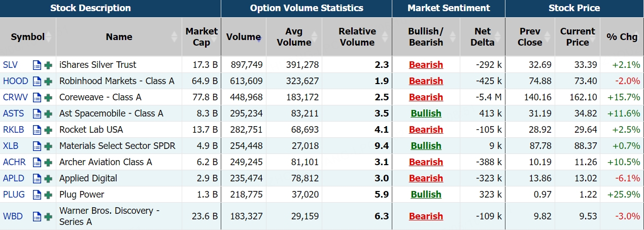Click the Bearish link for WBD
The image size is (644, 230).
(x=426, y=216)
